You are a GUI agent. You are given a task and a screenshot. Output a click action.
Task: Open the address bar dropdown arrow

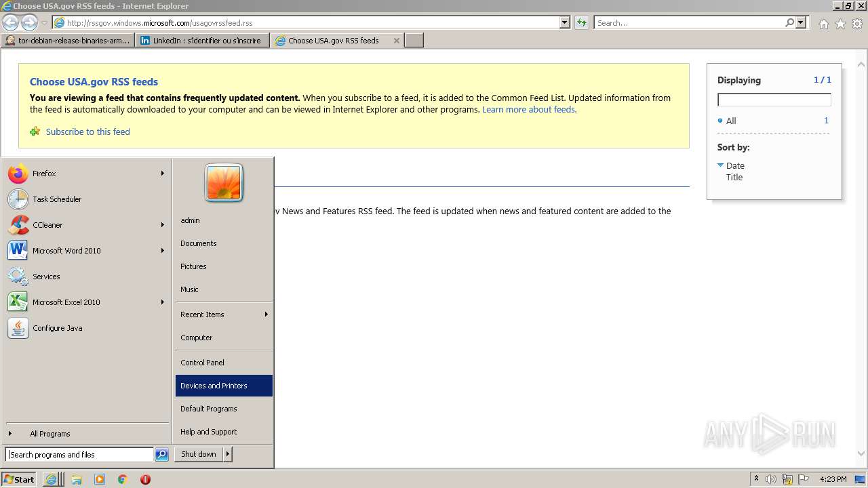565,22
